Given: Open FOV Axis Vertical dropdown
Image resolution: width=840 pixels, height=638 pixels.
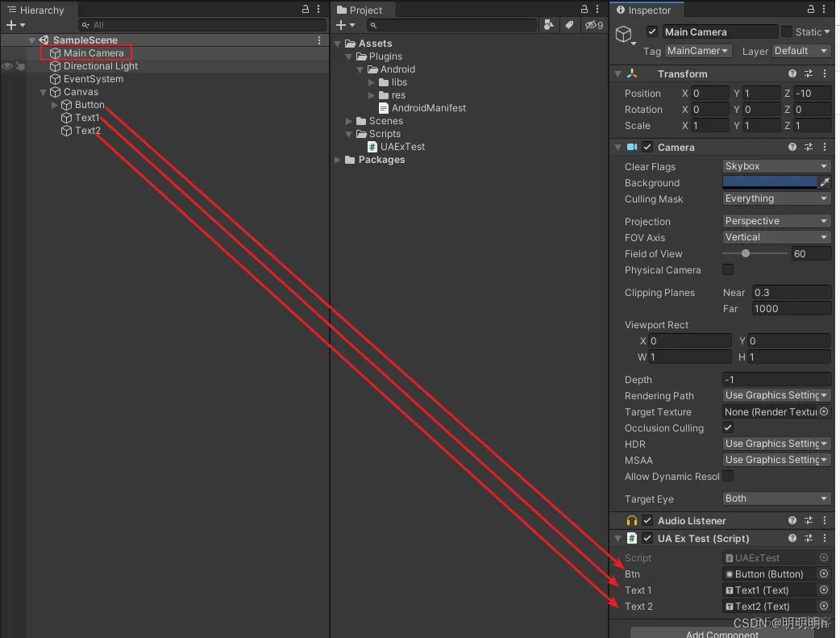Looking at the screenshot, I should click(x=776, y=237).
